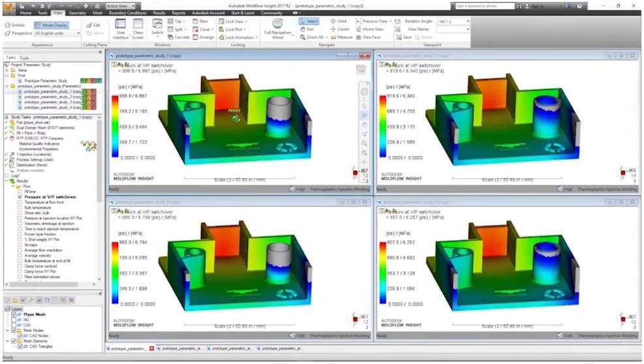644x364 pixels.
Task: Open the User Interface options
Action: click(x=120, y=28)
